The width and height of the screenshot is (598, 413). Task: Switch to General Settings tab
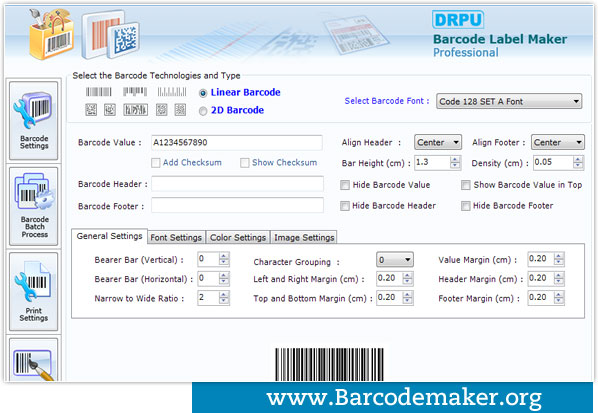109,236
